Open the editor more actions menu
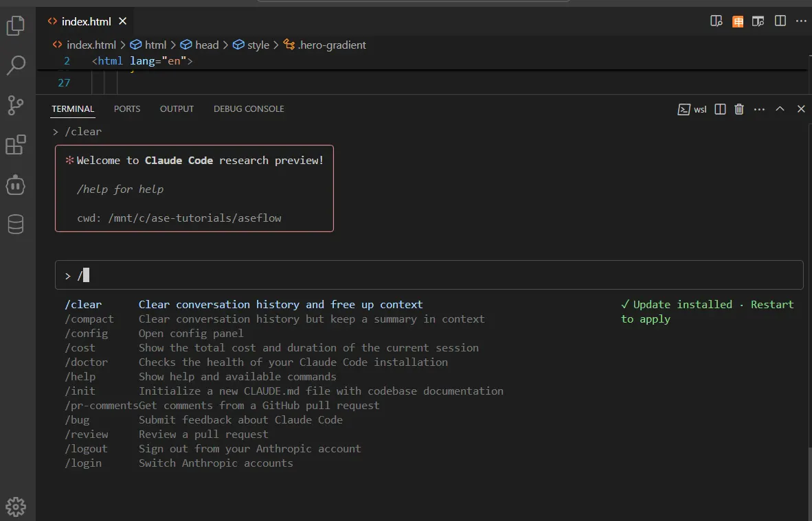The image size is (812, 521). click(x=801, y=21)
